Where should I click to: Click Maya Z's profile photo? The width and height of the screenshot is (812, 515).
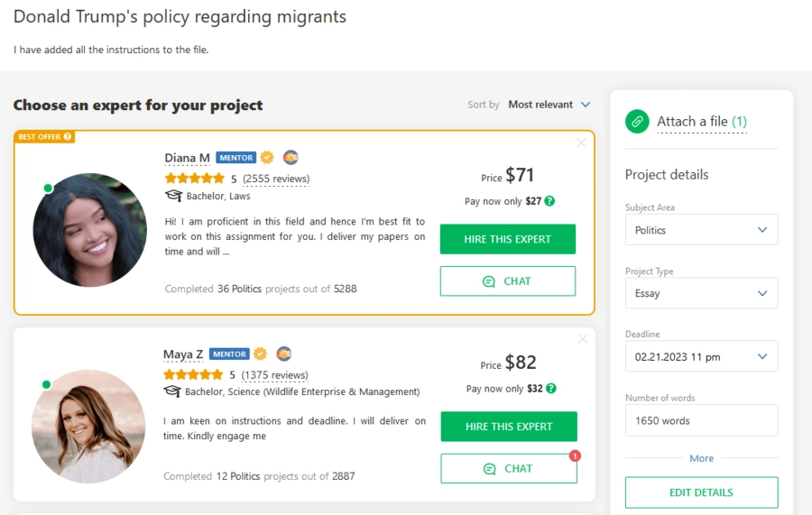(88, 427)
